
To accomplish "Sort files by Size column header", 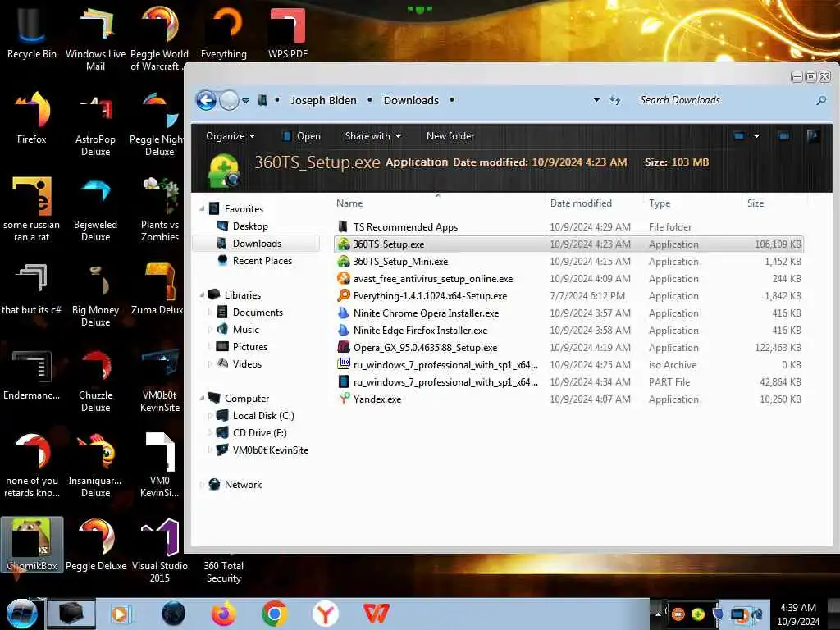I will (756, 203).
